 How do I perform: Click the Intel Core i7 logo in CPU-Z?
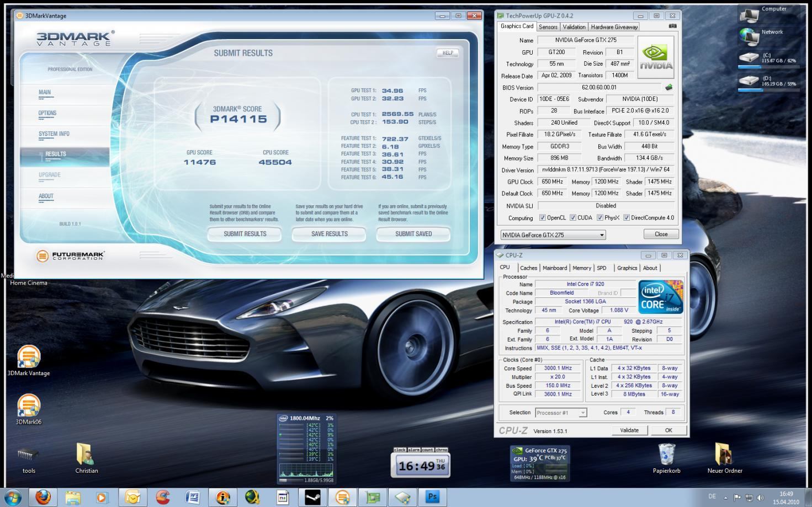pyautogui.click(x=661, y=297)
